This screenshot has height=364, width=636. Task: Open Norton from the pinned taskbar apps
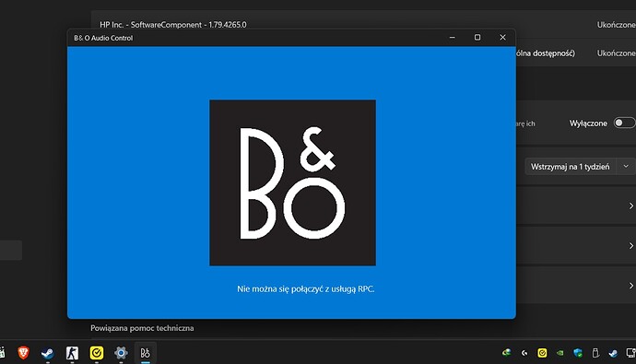coord(97,353)
